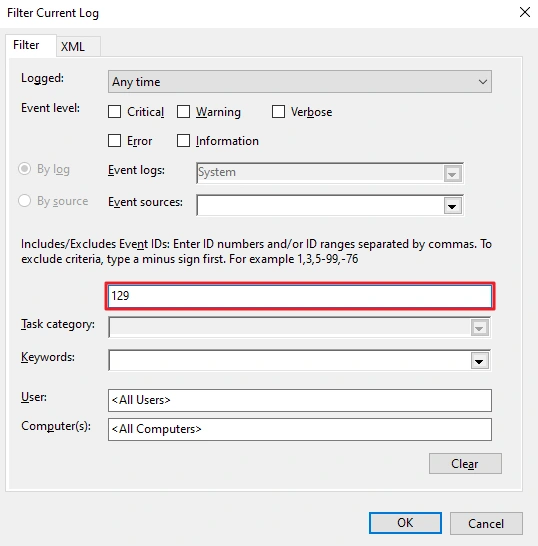The height and width of the screenshot is (546, 538).
Task: Click the Event IDs field containing 129
Action: [x=299, y=296]
